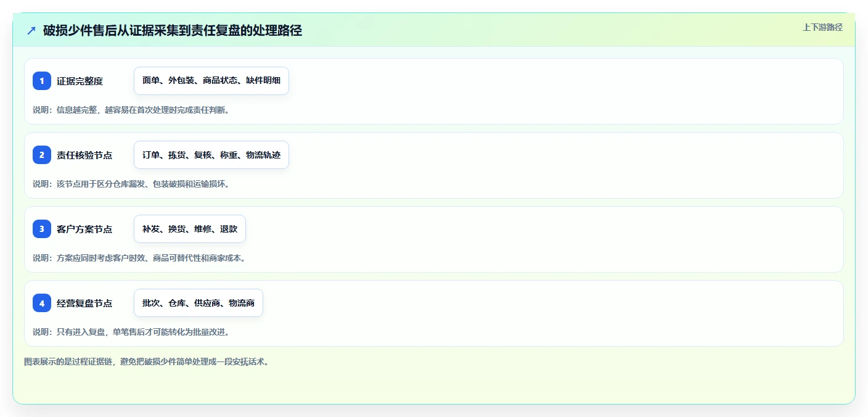Select the 面单、外包装、商品状态、缺件明细 chip
The width and height of the screenshot is (868, 417).
[211, 81]
